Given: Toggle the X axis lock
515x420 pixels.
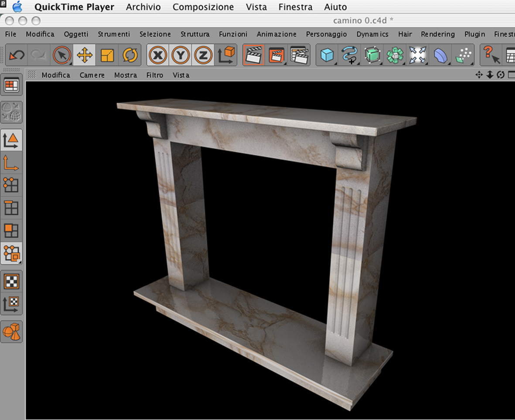Looking at the screenshot, I should click(158, 55).
